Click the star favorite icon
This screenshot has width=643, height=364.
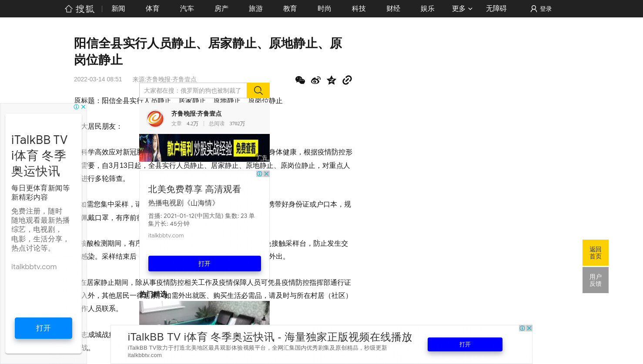(332, 80)
